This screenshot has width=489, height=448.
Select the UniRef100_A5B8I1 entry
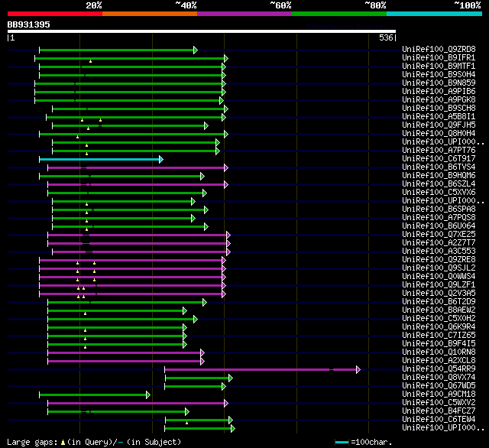point(439,117)
